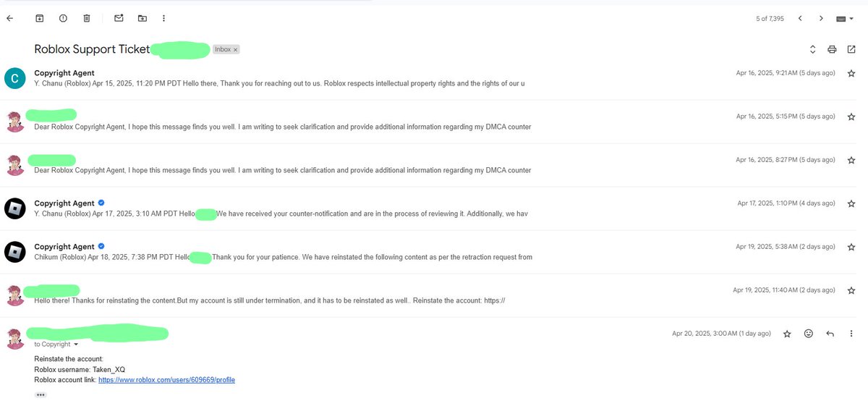The height and width of the screenshot is (401, 868).
Task: Click the 'Roblox username: Taken_XQ' line
Action: pyautogui.click(x=80, y=369)
